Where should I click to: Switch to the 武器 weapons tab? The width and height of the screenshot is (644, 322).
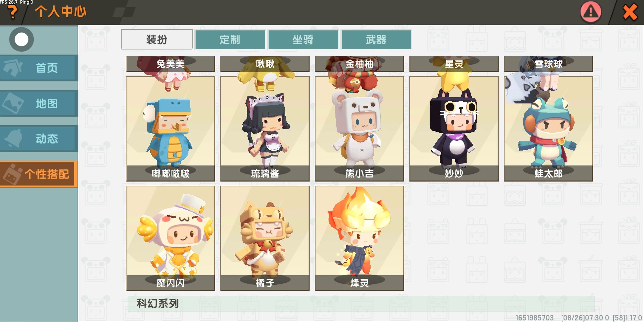[x=376, y=39]
